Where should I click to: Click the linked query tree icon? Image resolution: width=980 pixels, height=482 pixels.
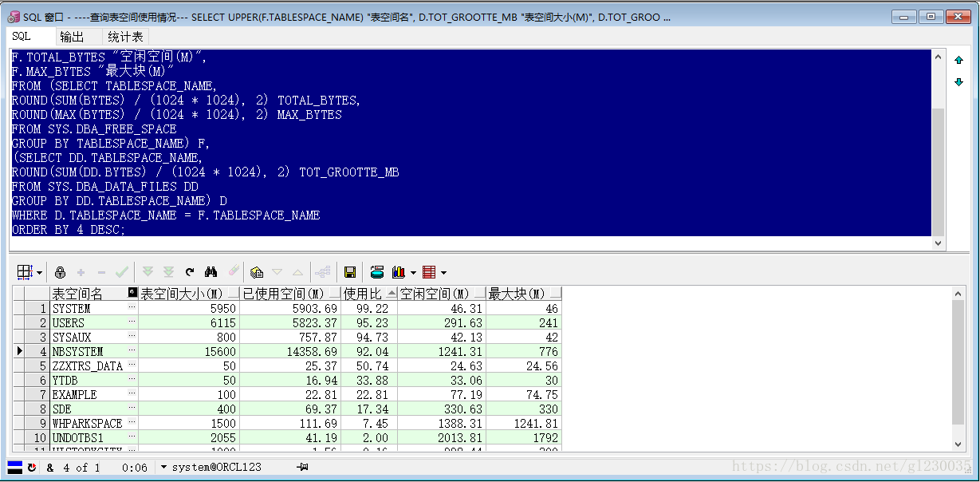323,272
